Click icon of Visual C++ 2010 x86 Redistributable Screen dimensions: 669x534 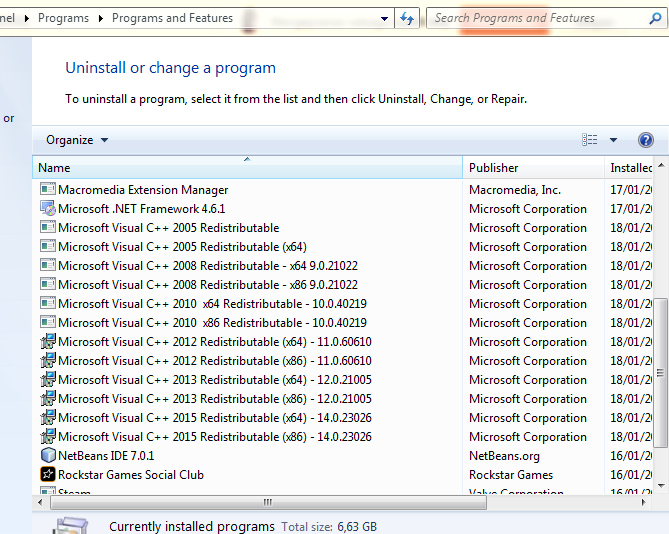click(48, 322)
